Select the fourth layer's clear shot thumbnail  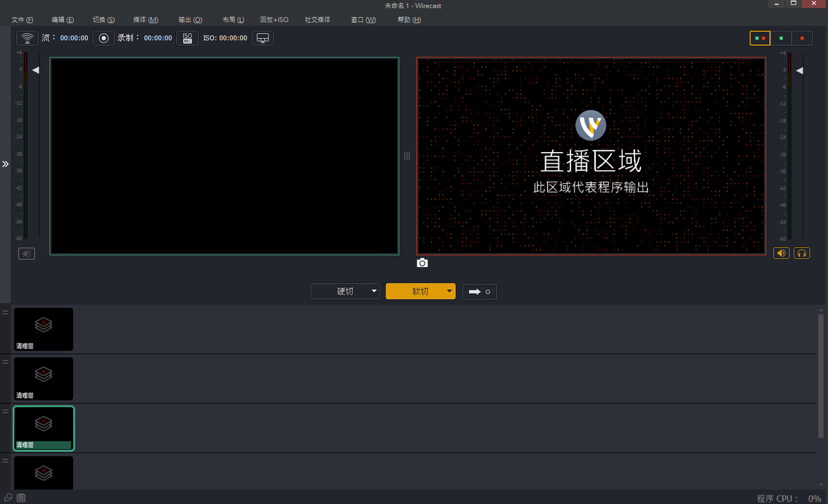tap(43, 473)
